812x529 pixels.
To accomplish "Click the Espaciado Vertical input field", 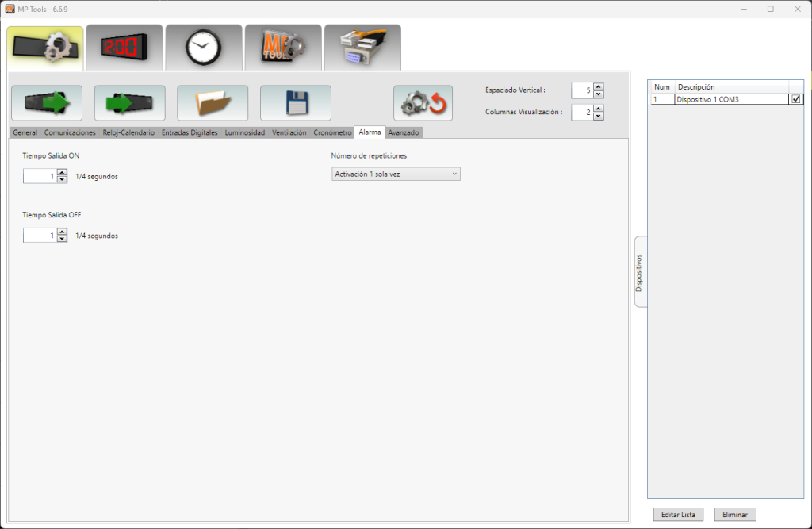I will click(x=582, y=90).
